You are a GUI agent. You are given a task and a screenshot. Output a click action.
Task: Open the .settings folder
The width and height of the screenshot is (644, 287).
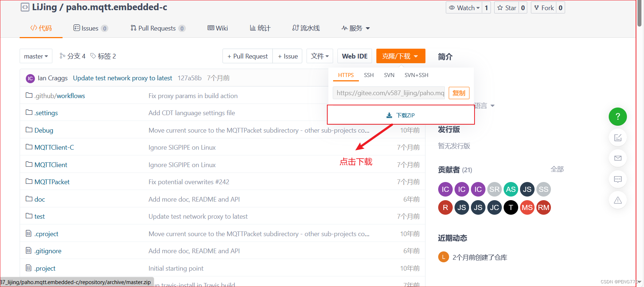46,113
